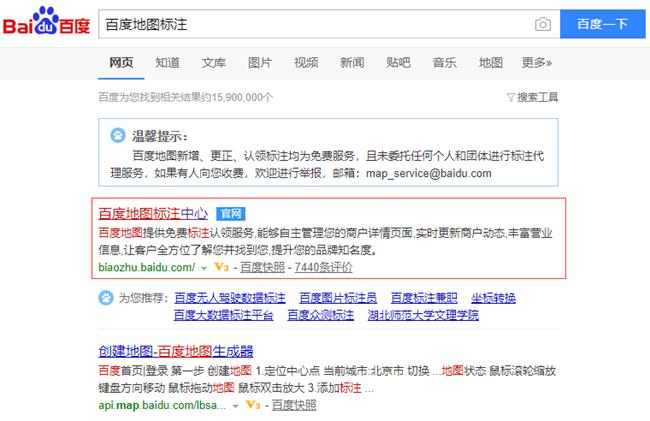Open recommended 坐标转换
The image size is (650, 421).
pyautogui.click(x=493, y=298)
